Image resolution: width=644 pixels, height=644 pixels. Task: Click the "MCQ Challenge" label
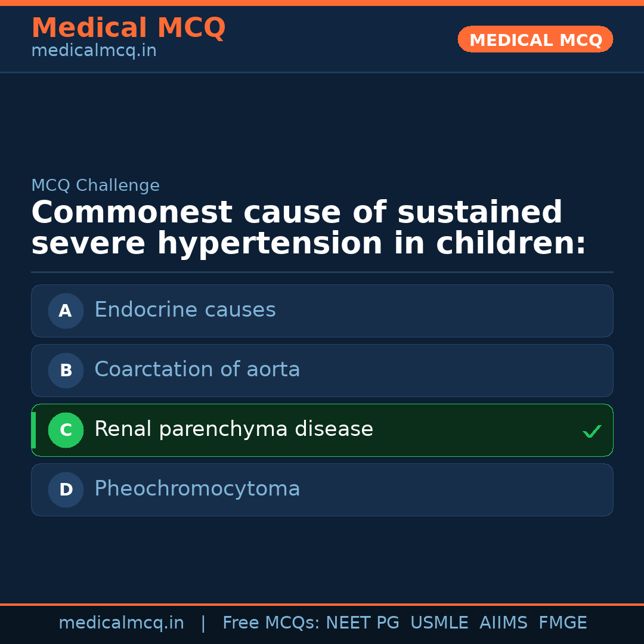tap(95, 186)
